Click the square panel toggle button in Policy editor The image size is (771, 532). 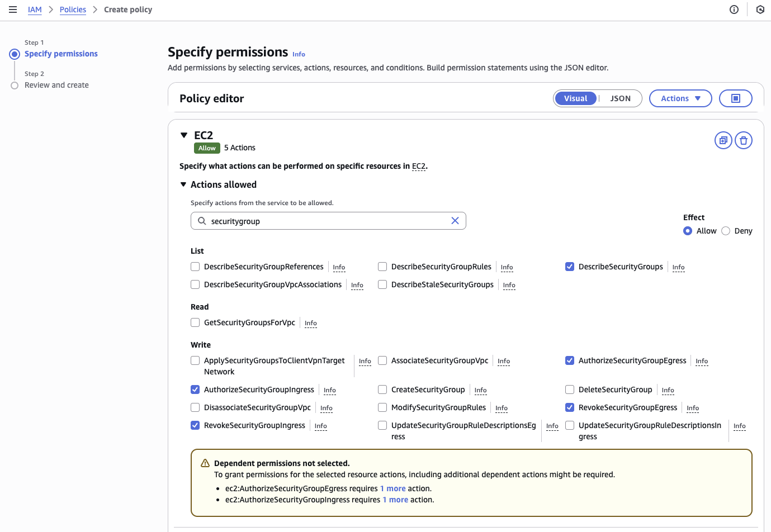tap(735, 98)
